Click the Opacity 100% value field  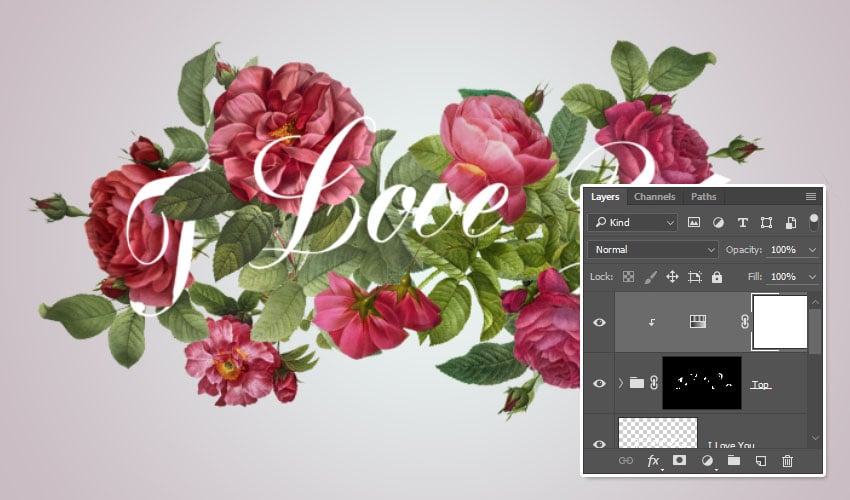pos(784,249)
